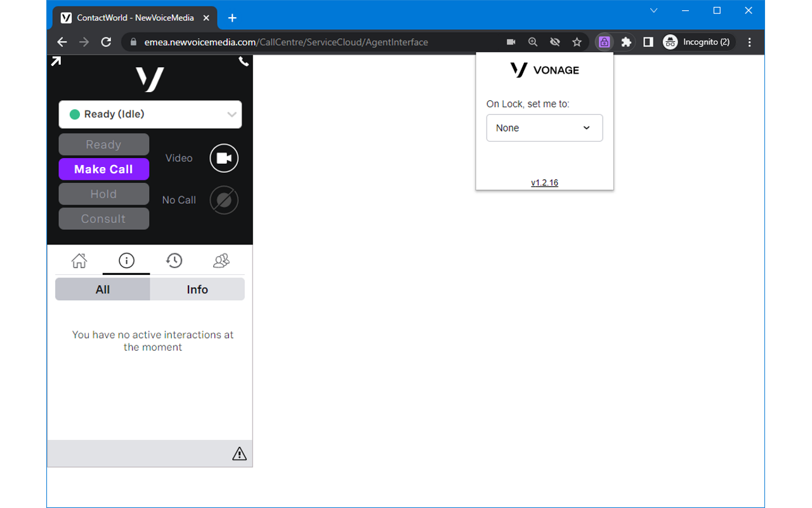
Task: Go back to the previous page
Action: tap(62, 42)
